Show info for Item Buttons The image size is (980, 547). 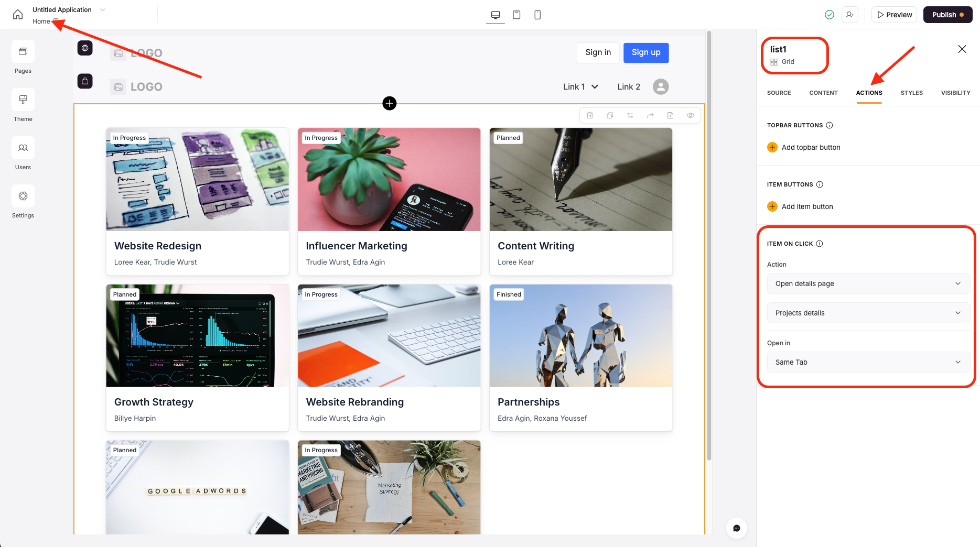point(820,184)
